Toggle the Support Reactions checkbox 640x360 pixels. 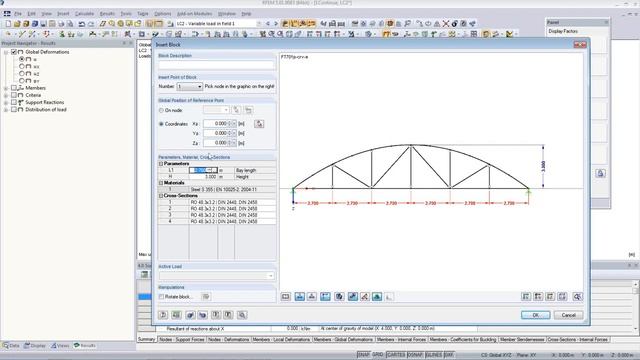[14, 102]
